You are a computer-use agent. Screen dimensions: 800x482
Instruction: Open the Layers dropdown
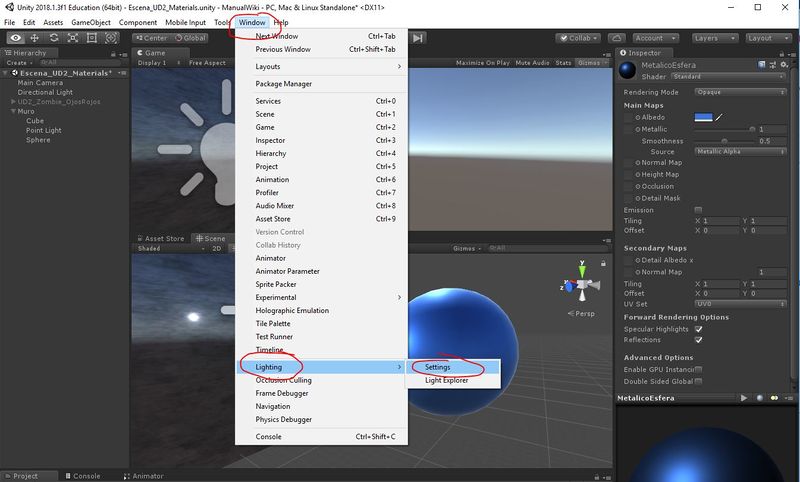coord(715,38)
